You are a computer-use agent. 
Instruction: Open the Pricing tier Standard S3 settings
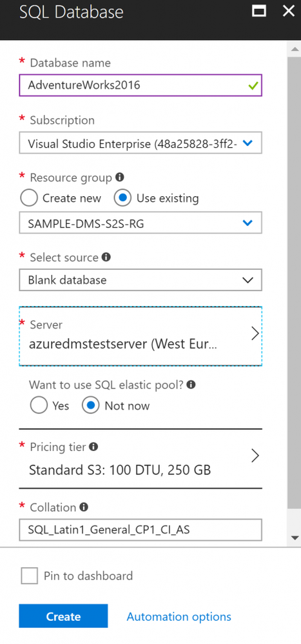tap(141, 459)
